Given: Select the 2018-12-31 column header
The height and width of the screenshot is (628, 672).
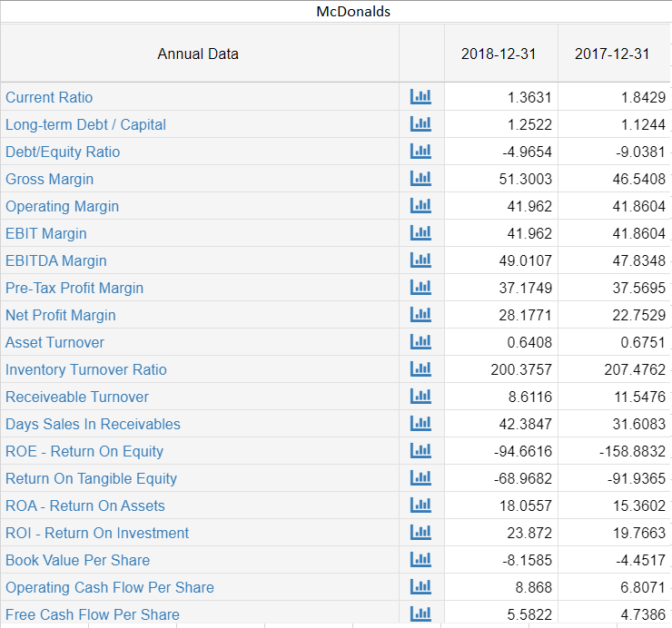Looking at the screenshot, I should click(x=501, y=54).
